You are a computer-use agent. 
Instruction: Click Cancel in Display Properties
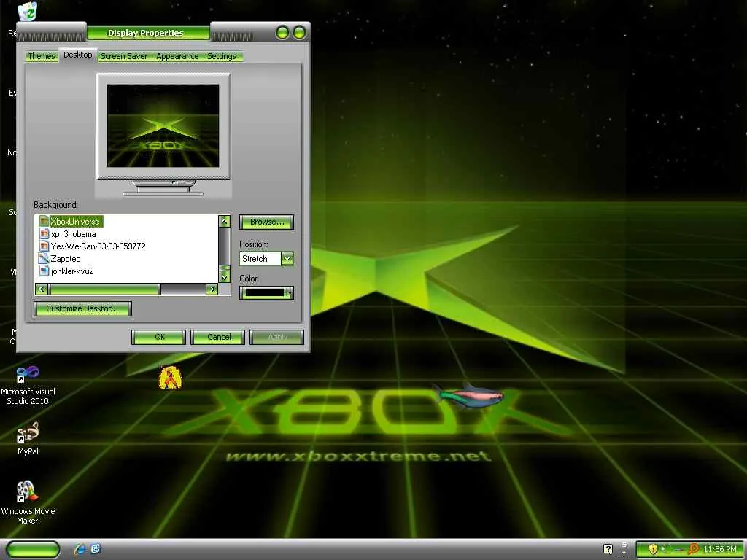pos(218,337)
